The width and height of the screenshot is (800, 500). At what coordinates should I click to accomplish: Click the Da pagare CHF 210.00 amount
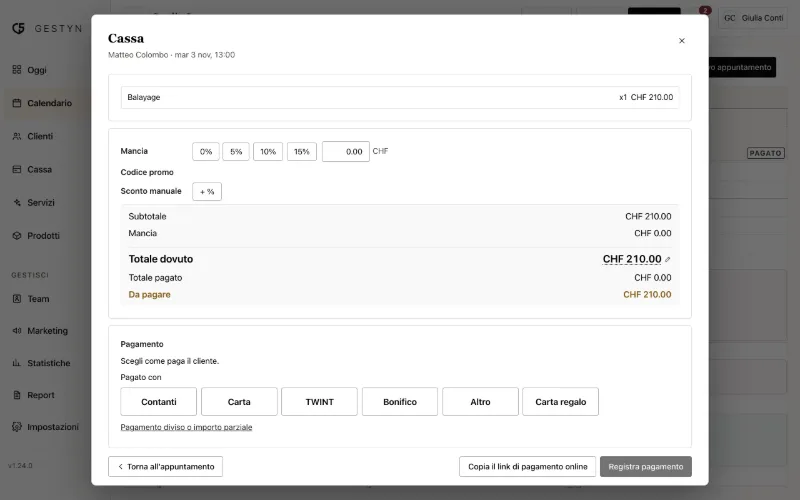pyautogui.click(x=647, y=294)
